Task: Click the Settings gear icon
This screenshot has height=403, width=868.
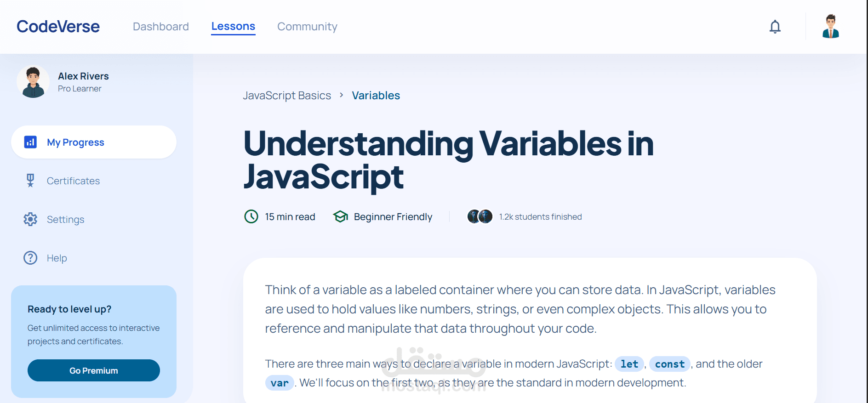Action: tap(30, 219)
